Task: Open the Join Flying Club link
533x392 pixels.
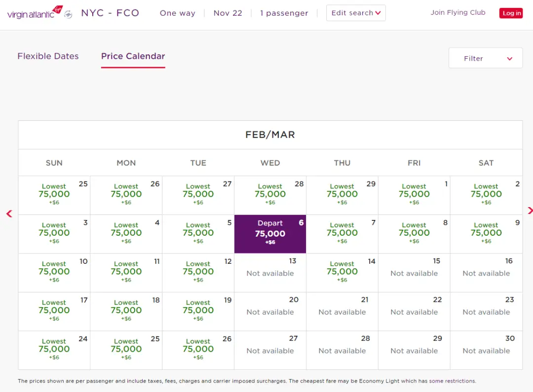Action: click(457, 13)
